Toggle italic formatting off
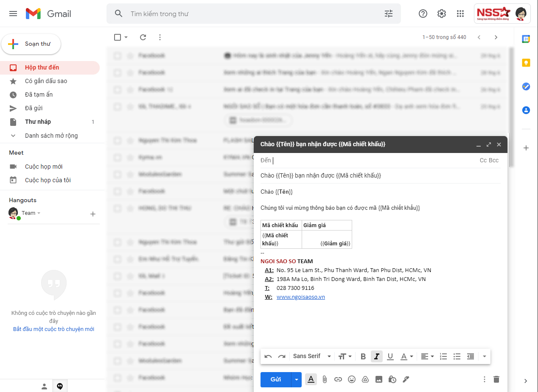This screenshot has height=392, width=538. point(376,356)
